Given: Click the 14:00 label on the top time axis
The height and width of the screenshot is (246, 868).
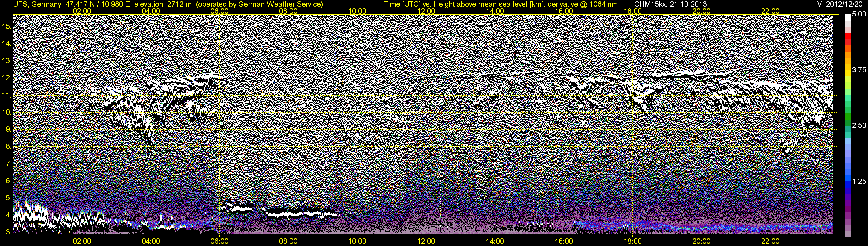Looking at the screenshot, I should coord(495,11).
